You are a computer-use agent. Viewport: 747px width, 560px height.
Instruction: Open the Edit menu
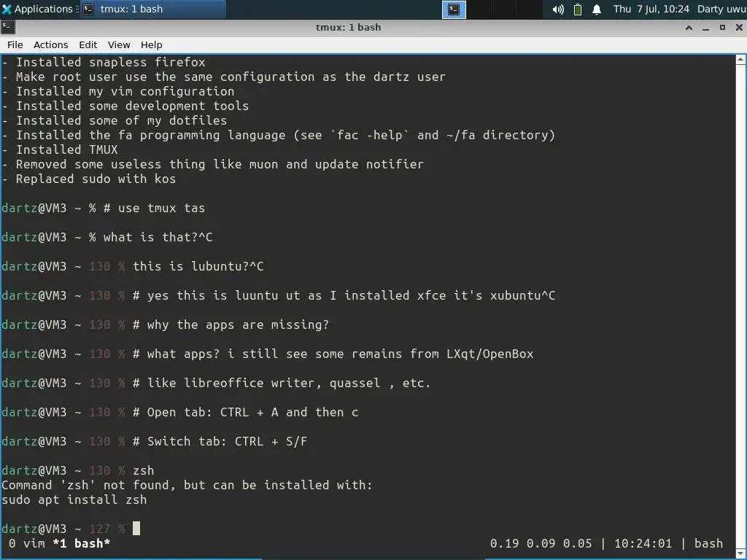click(88, 44)
